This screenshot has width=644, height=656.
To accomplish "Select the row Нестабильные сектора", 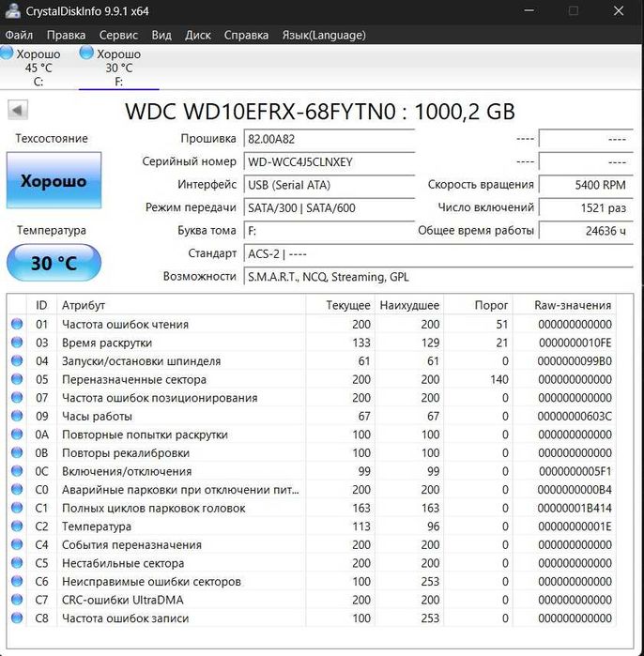I will coord(312,563).
